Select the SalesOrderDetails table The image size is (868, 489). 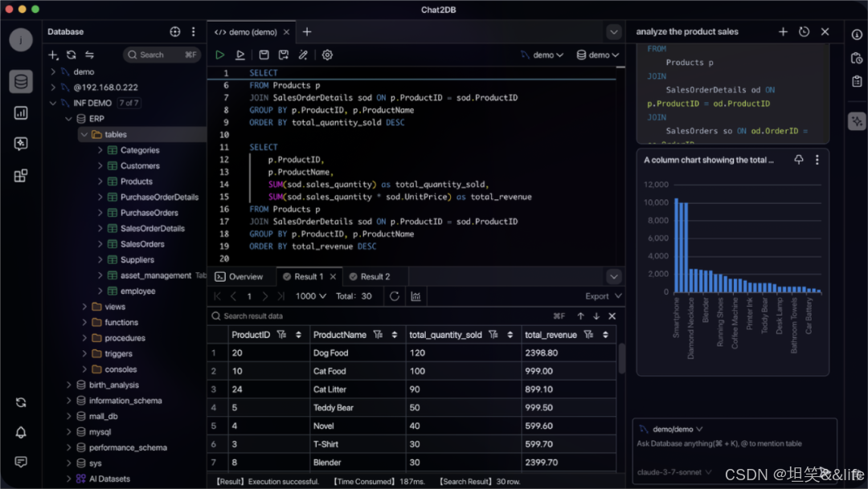tap(153, 229)
